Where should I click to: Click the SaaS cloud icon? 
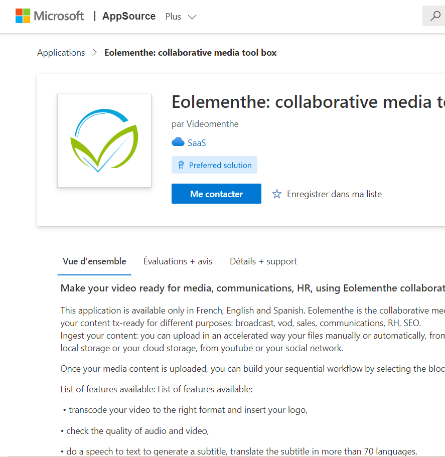pos(178,142)
